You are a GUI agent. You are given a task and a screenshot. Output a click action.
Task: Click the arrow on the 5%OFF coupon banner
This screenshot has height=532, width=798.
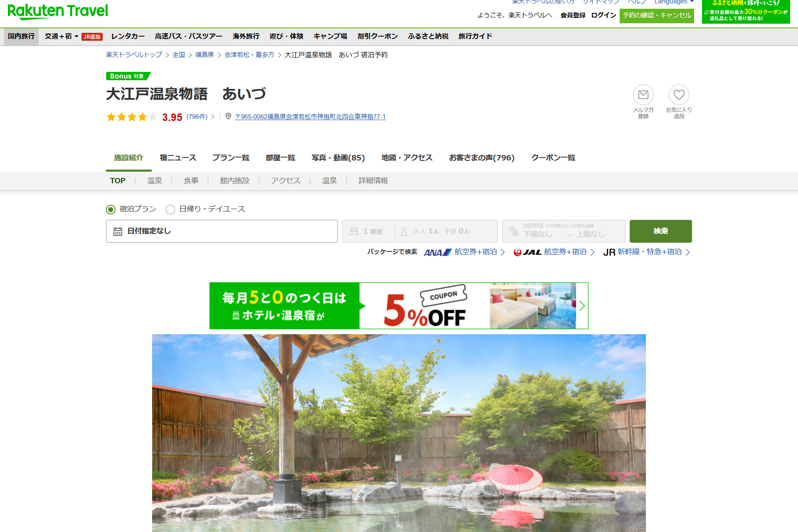pyautogui.click(x=583, y=305)
